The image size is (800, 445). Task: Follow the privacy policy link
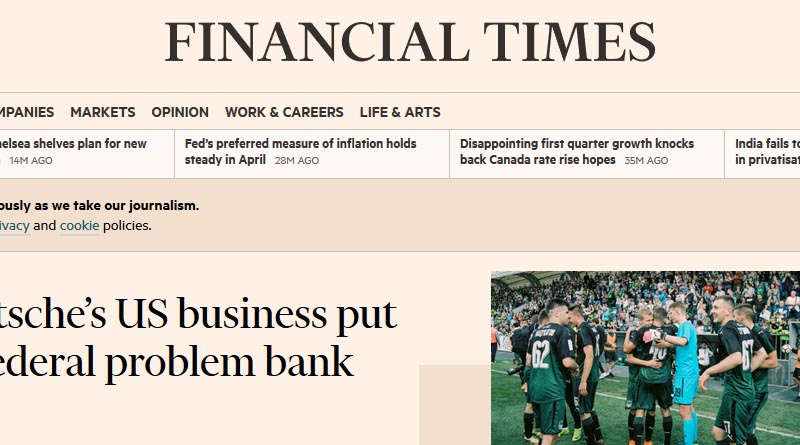pyautogui.click(x=14, y=226)
